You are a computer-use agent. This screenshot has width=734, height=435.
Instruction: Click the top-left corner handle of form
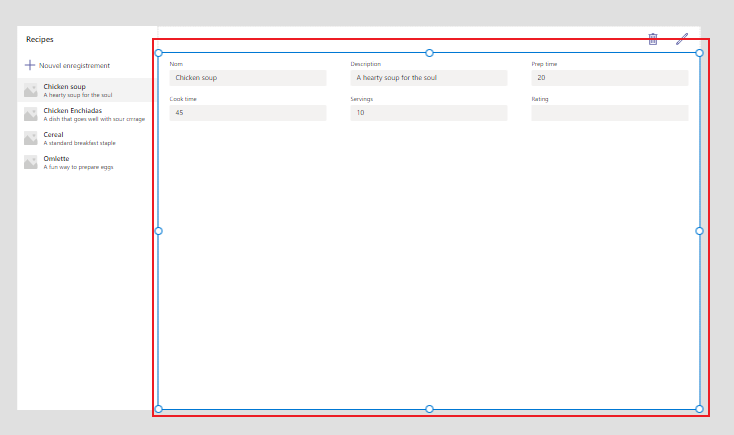coord(159,53)
